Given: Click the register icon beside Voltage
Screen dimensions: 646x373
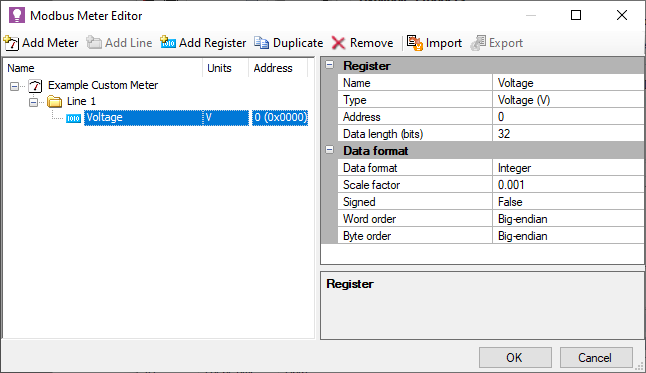Looking at the screenshot, I should tap(73, 118).
